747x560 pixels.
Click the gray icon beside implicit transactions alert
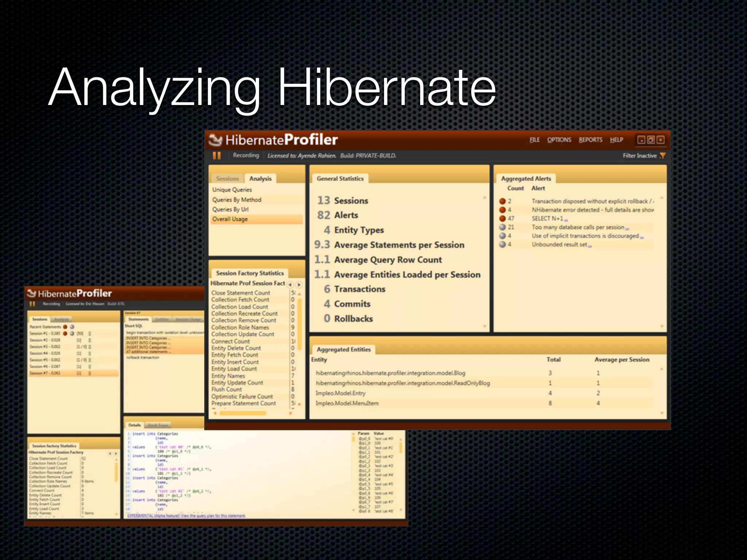pyautogui.click(x=502, y=236)
